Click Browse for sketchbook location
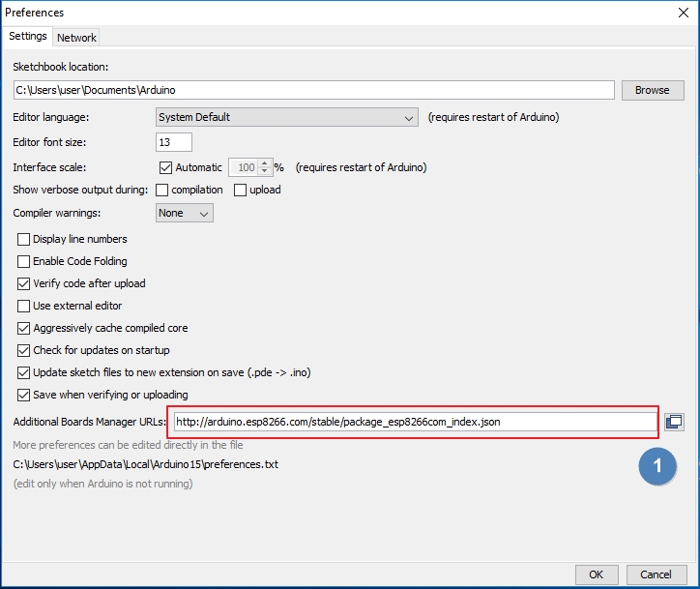This screenshot has height=589, width=700. 652,90
